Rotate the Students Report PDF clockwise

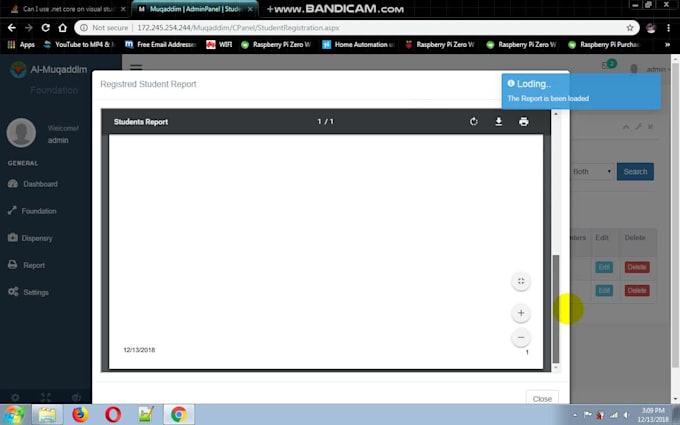tap(474, 121)
